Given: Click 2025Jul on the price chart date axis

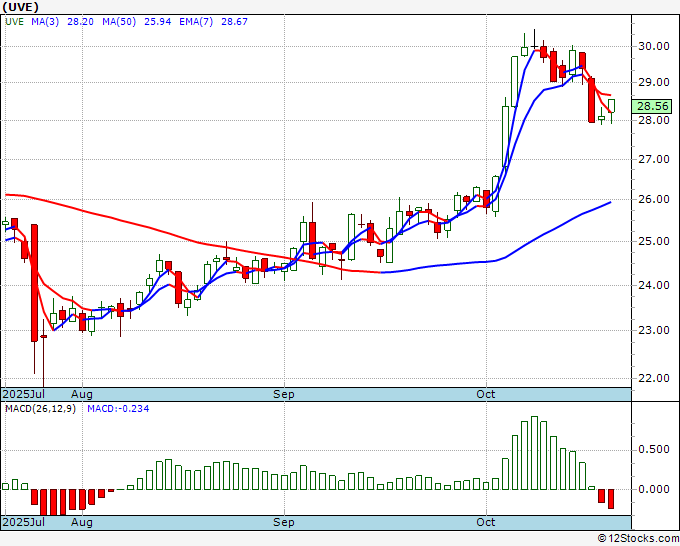Looking at the screenshot, I should [24, 394].
